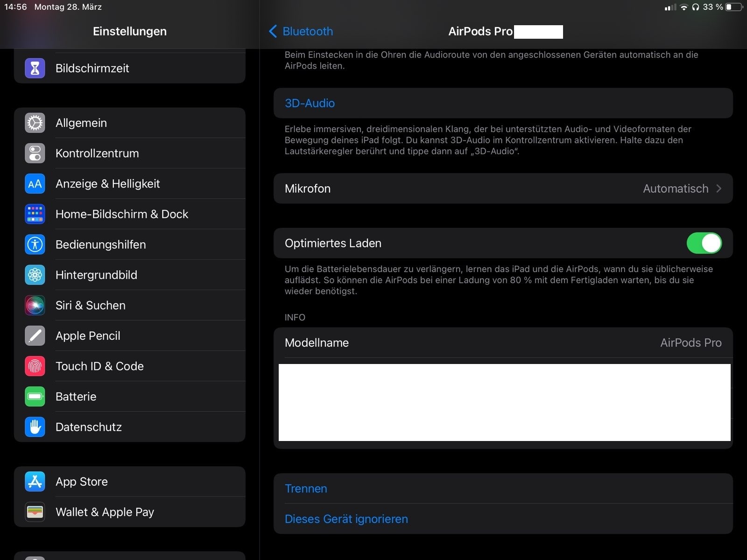Screen dimensions: 747x560
Task: Open Wallet & Apple Pay settings
Action: coord(105,512)
